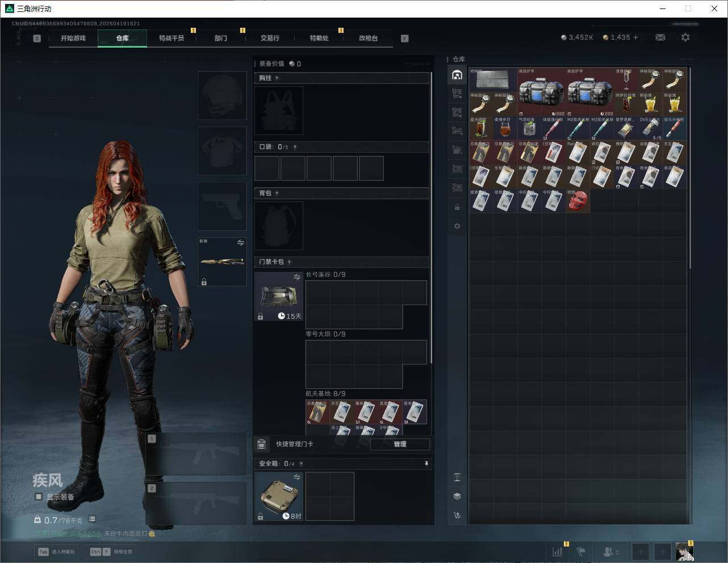The height and width of the screenshot is (563, 728).
Task: Click the Tab 进入特勤处 shortcut button
Action: click(56, 552)
